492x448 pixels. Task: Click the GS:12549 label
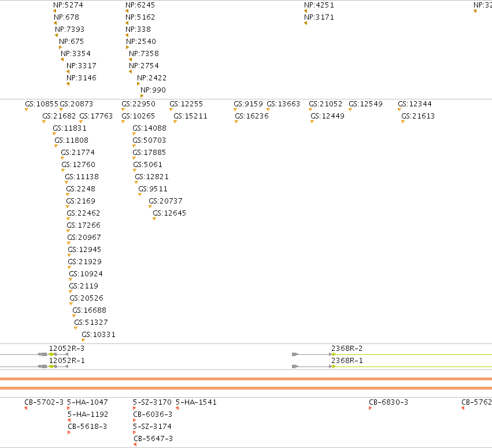coord(366,104)
